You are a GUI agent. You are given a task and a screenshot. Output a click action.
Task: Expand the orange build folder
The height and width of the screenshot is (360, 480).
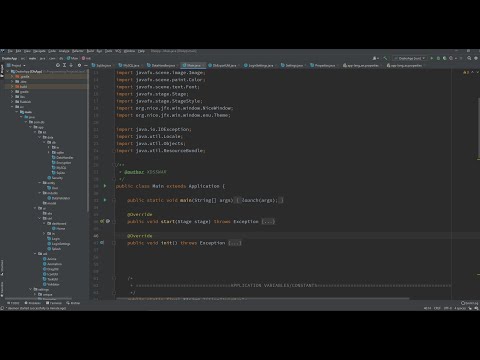(12, 86)
